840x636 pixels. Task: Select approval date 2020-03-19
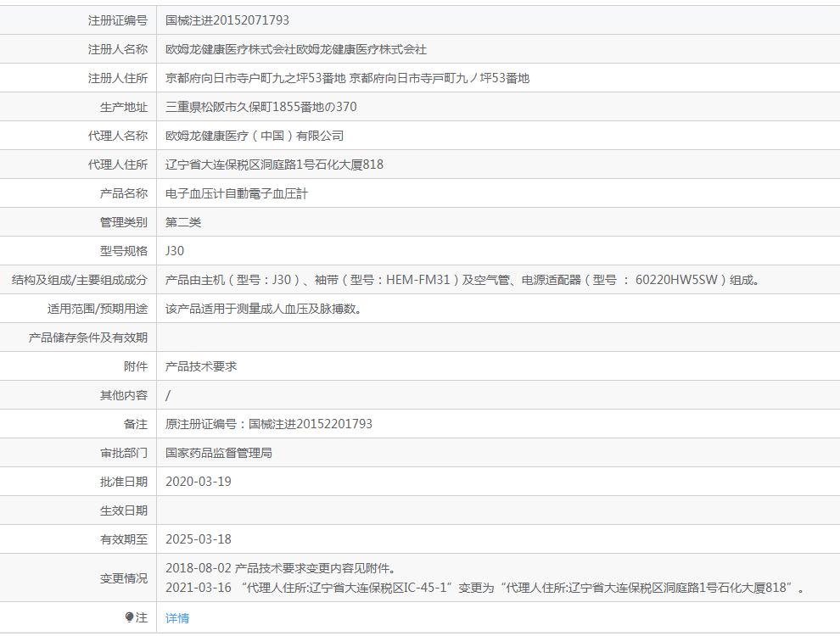click(199, 482)
